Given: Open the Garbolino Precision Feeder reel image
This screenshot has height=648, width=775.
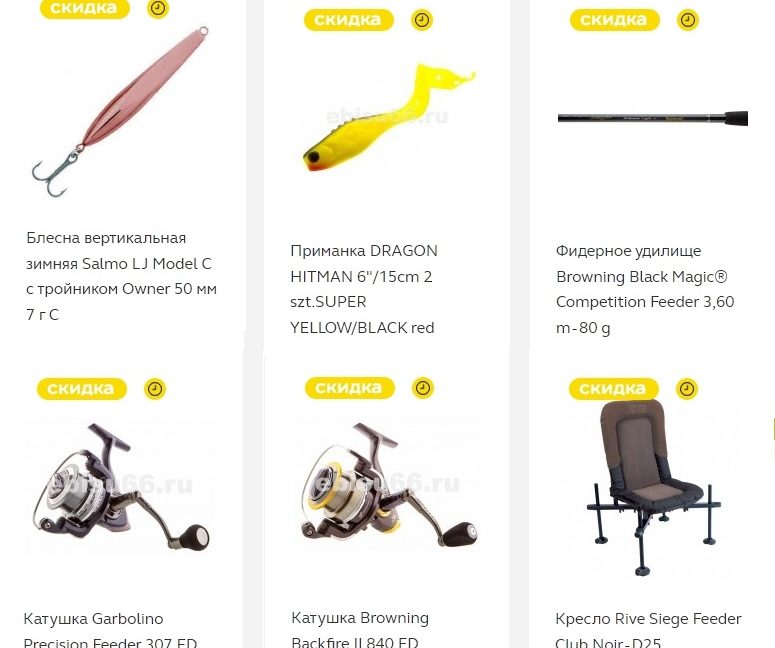Looking at the screenshot, I should point(121,487).
